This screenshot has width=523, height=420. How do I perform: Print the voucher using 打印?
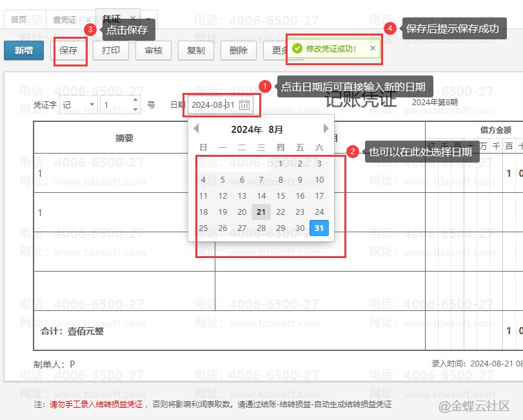(111, 50)
